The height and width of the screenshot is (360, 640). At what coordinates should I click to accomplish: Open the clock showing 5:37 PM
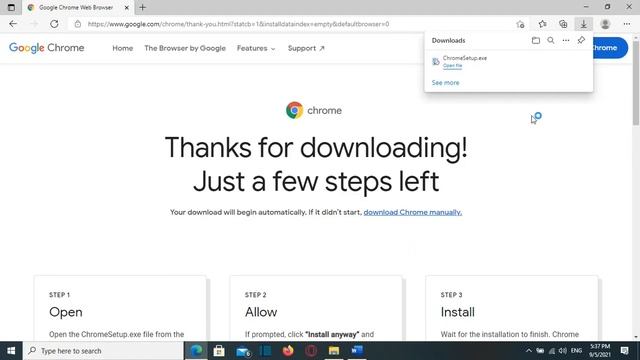pos(600,351)
